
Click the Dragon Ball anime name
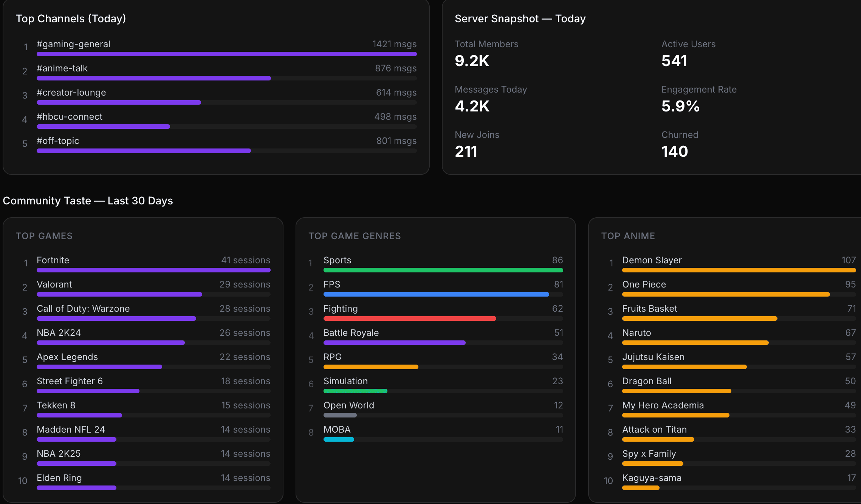coord(647,381)
